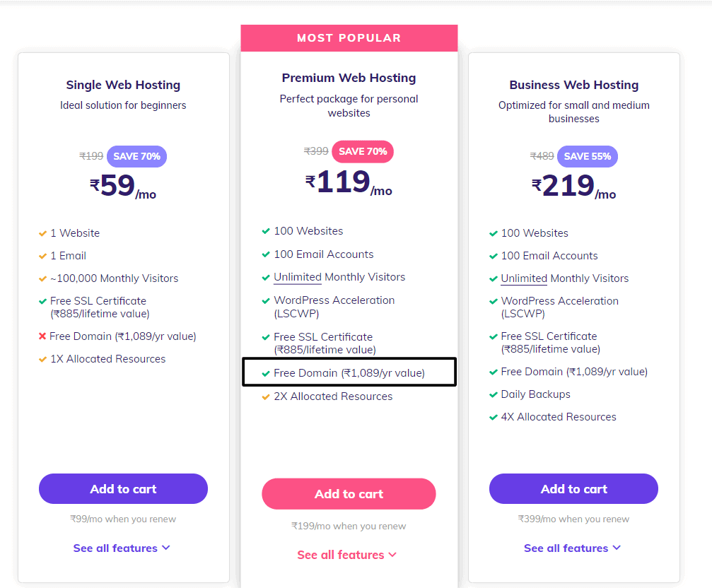This screenshot has height=588, width=712.
Task: Click the red X beside Free Domain in Single plan
Action: tap(42, 336)
